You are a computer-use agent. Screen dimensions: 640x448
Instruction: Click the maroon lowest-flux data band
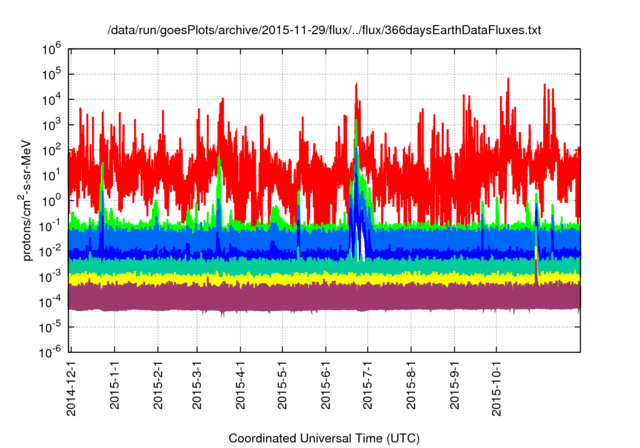(324, 298)
